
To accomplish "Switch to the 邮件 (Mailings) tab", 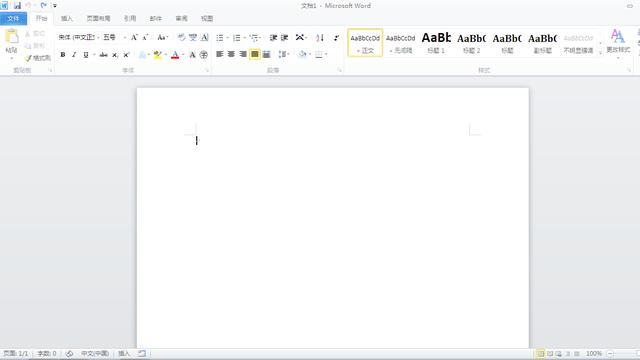I will [156, 18].
